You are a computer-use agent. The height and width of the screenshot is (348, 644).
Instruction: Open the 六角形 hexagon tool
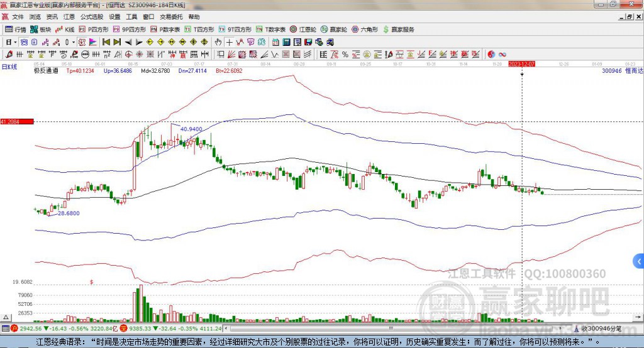pyautogui.click(x=365, y=30)
